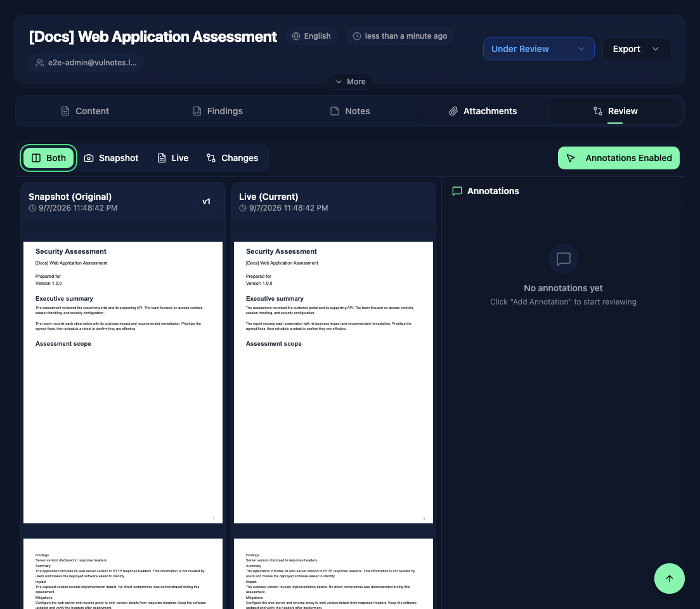Click Assessment scope heading in Live page
Screen dimensions: 700x609
pyautogui.click(x=274, y=344)
